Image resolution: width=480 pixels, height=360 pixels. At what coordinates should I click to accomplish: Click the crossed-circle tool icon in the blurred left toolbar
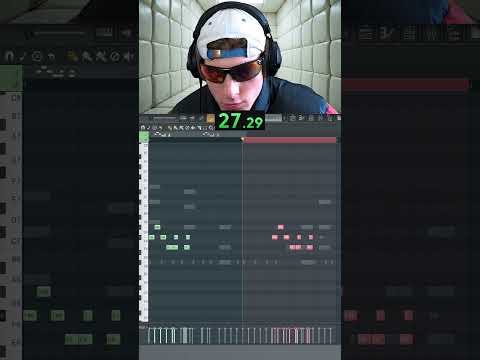[x=114, y=57]
